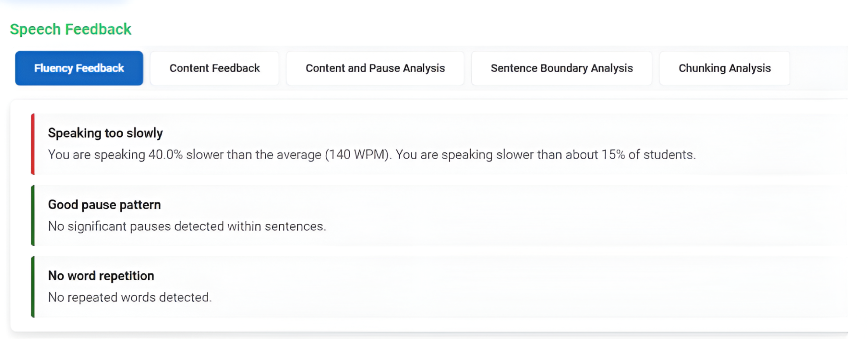Select the Sentence Boundary Analysis tab
Viewport: 868px width, 339px height.
click(562, 68)
